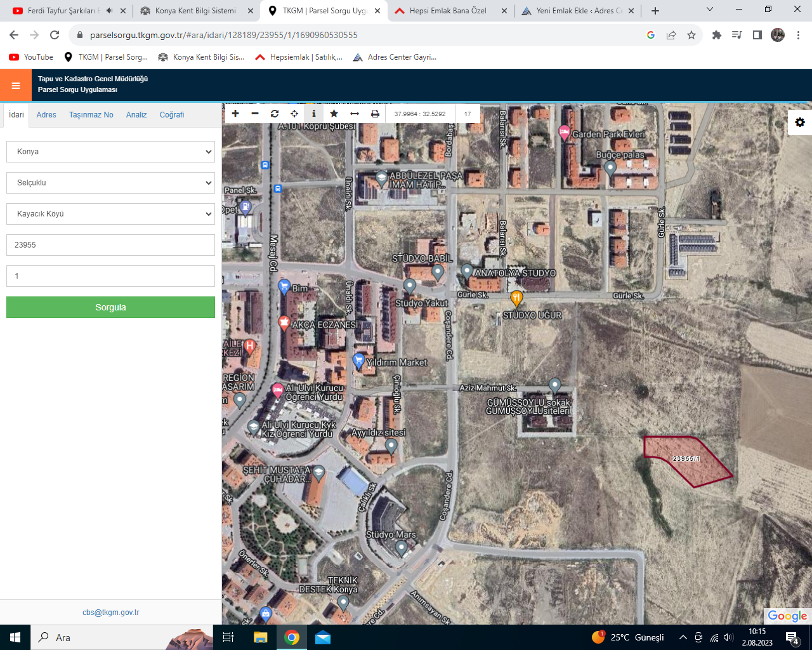Reload the page in browser

coord(55,35)
